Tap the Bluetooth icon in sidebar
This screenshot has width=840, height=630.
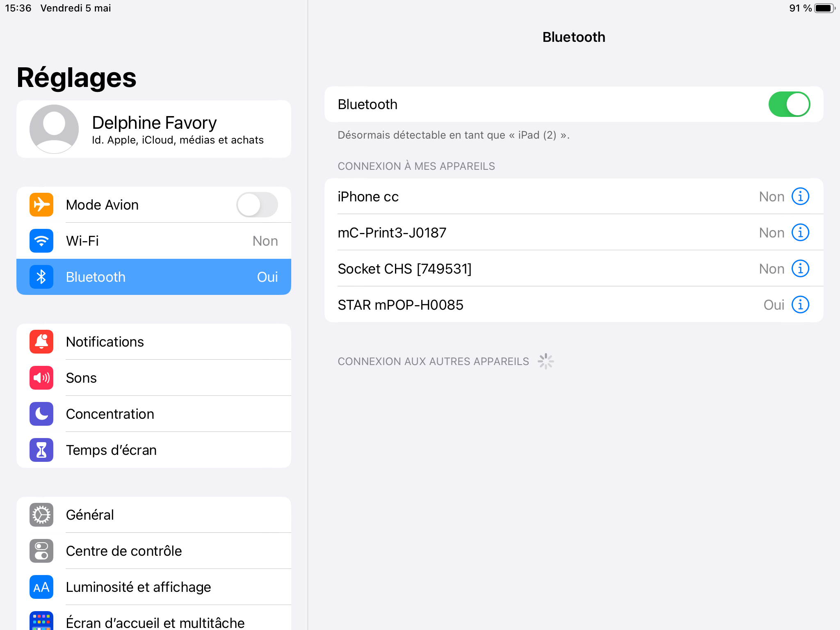(x=41, y=276)
